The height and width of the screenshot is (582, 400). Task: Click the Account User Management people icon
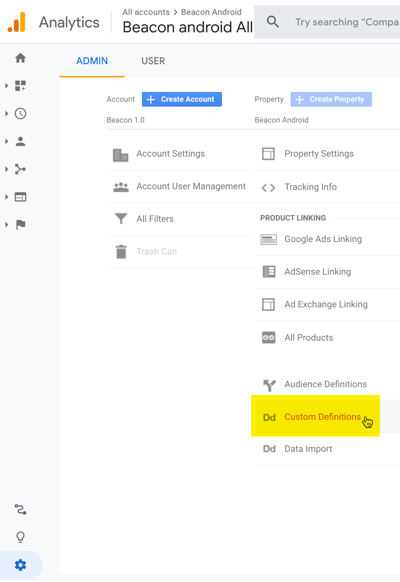point(121,187)
